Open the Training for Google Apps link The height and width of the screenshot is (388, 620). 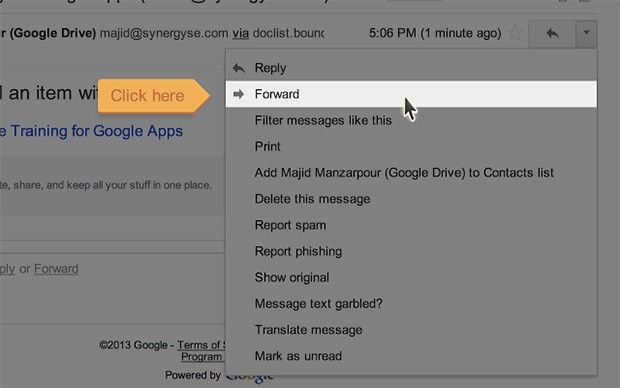click(x=91, y=131)
